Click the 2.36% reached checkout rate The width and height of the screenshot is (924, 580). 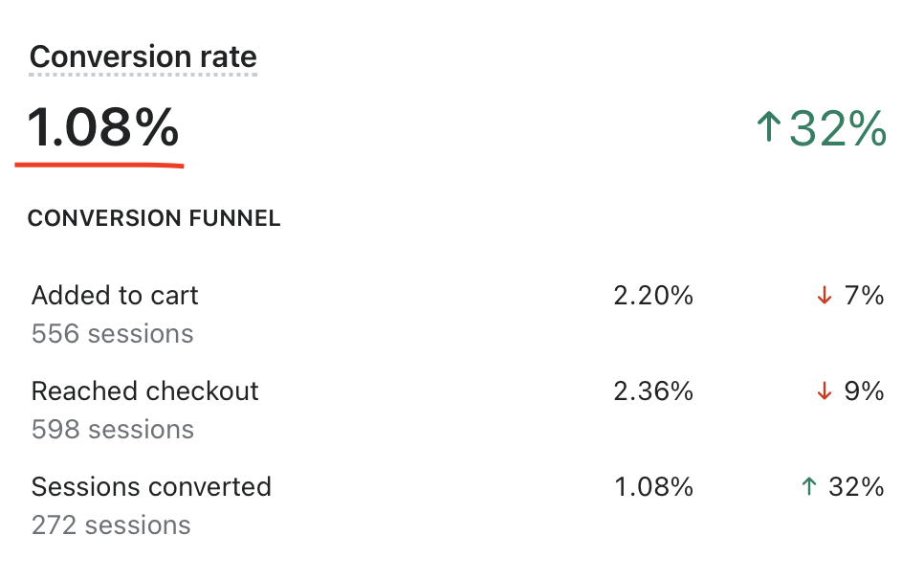pyautogui.click(x=653, y=390)
